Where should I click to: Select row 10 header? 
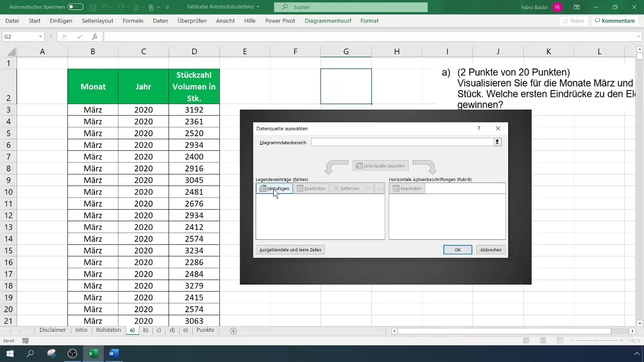(x=8, y=192)
